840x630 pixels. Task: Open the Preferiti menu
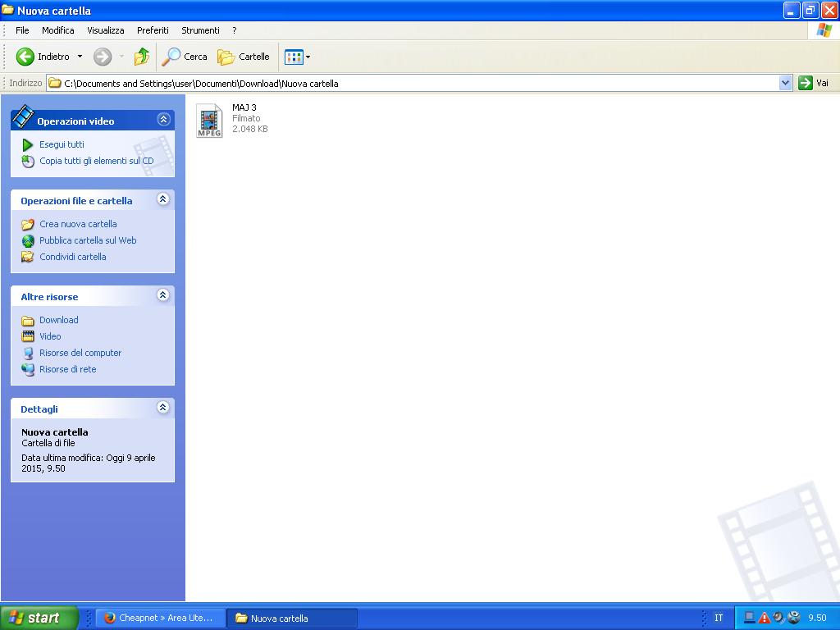tap(153, 30)
